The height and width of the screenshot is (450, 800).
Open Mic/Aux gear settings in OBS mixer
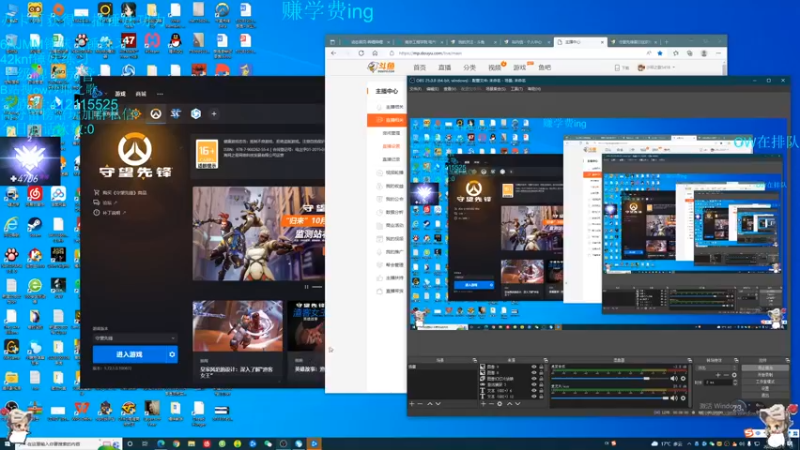(x=683, y=398)
